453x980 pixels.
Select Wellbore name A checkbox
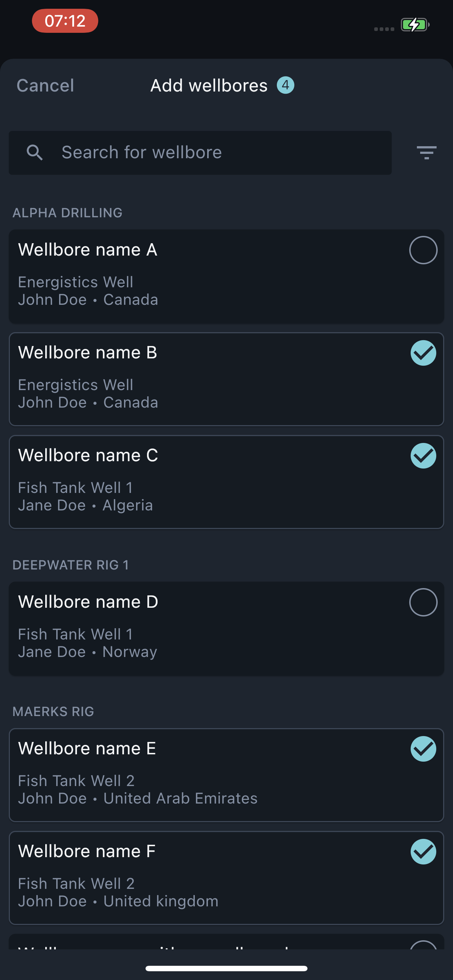(423, 250)
